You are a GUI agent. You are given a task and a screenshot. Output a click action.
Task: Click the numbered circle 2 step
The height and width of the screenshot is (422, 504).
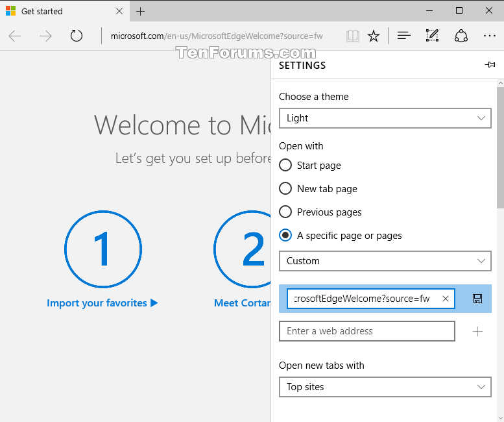243,249
